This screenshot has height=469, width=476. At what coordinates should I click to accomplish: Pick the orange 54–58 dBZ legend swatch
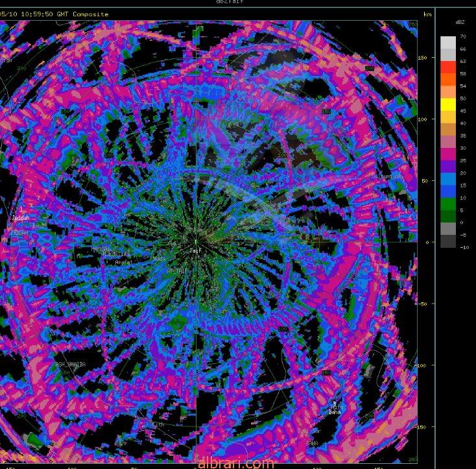click(x=448, y=80)
